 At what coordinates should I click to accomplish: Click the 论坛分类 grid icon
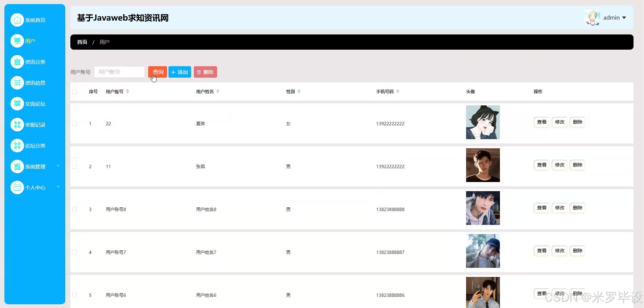(17, 146)
